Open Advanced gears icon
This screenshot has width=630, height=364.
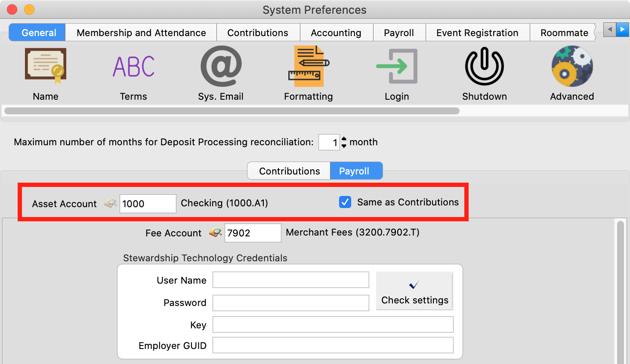572,67
